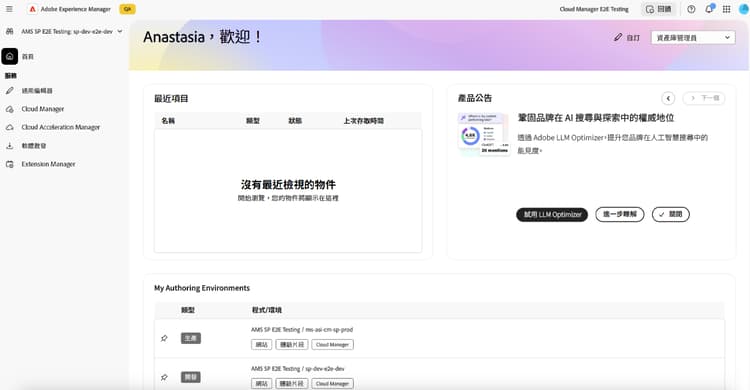Select the Home icon in the sidebar
This screenshot has height=390, width=750.
coord(10,56)
